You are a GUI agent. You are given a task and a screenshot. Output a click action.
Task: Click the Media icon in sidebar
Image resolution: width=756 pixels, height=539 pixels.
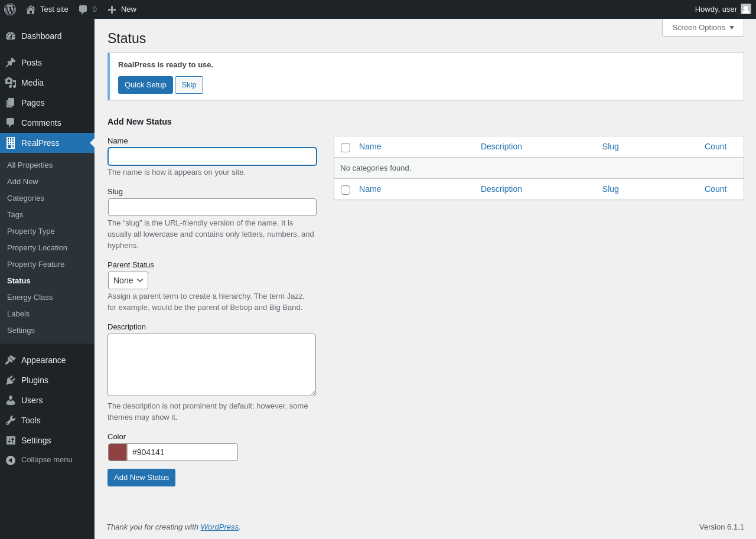coord(11,83)
